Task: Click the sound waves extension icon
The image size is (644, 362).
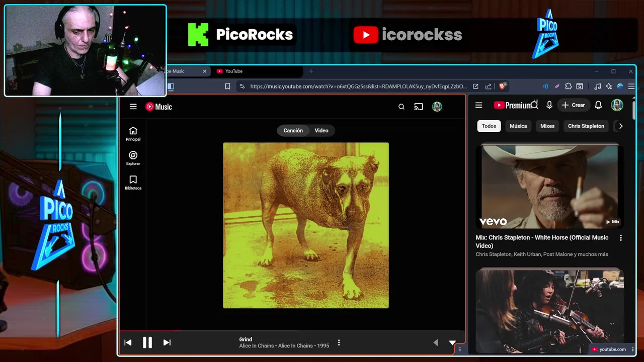Action: pos(545,86)
